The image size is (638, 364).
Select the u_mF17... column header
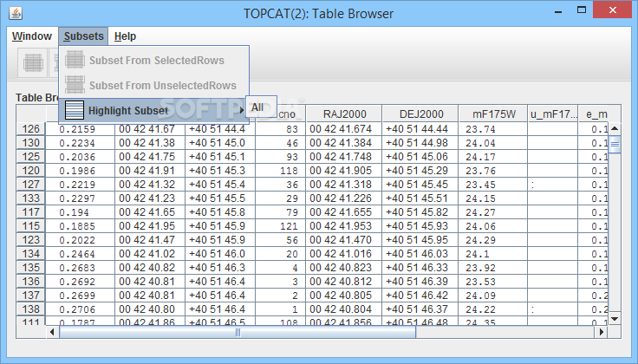pyautogui.click(x=553, y=114)
